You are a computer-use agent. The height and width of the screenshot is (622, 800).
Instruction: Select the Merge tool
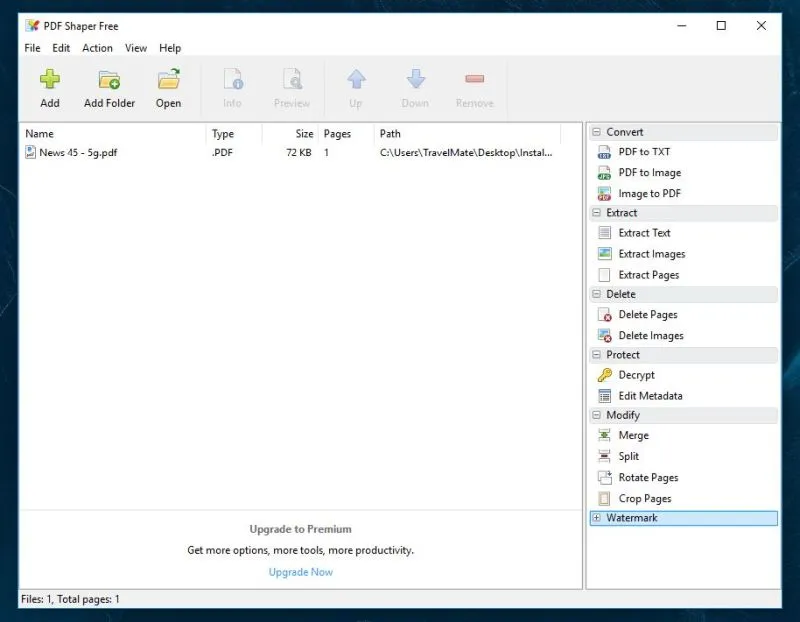click(634, 436)
